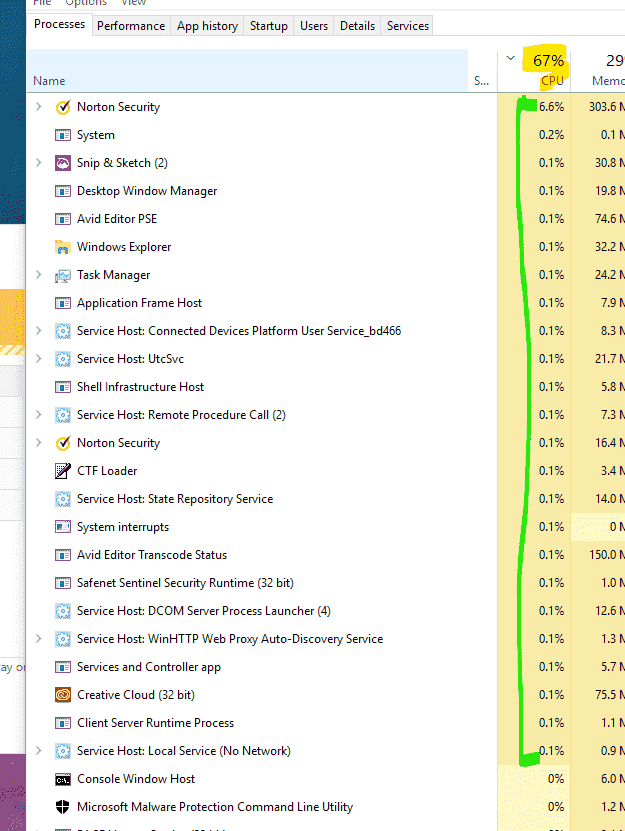The image size is (625, 831).
Task: Select the Client Server Runtime Process name
Action: pos(155,723)
